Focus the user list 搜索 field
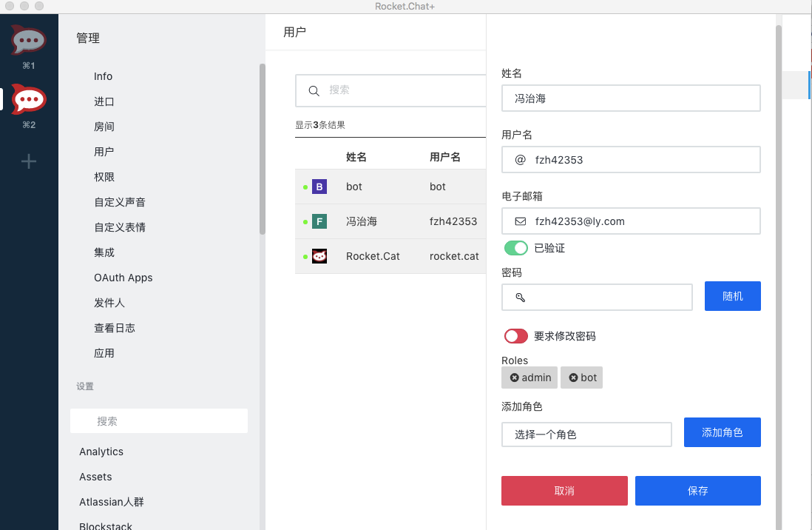Viewport: 812px width, 530px height. 391,91
